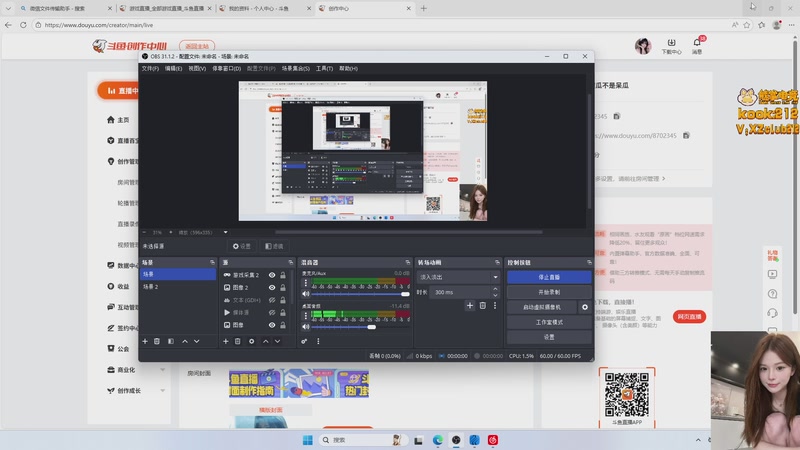Hide the 游戏采集 2 source via eye icon

point(272,275)
